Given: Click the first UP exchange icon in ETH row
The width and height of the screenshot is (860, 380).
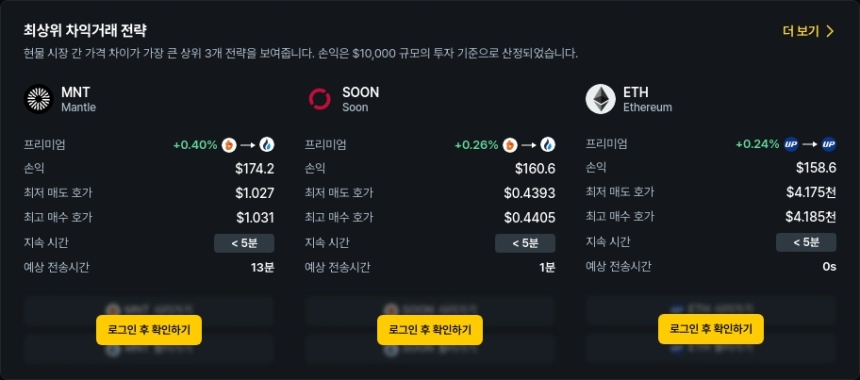Looking at the screenshot, I should coord(791,145).
